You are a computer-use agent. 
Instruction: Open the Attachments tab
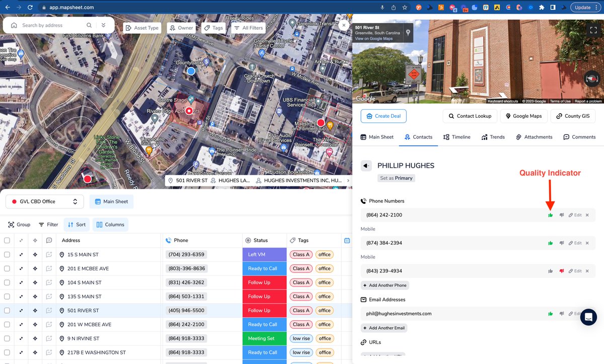[534, 137]
